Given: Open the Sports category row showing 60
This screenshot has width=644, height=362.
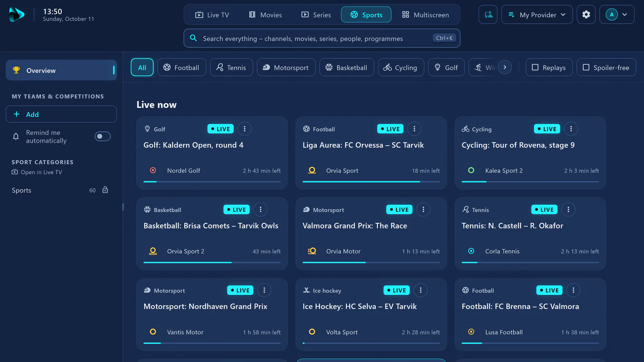Looking at the screenshot, I should pos(61,190).
